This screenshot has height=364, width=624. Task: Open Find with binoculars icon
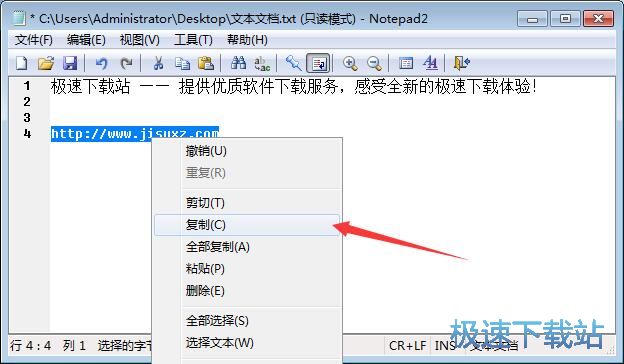click(238, 63)
